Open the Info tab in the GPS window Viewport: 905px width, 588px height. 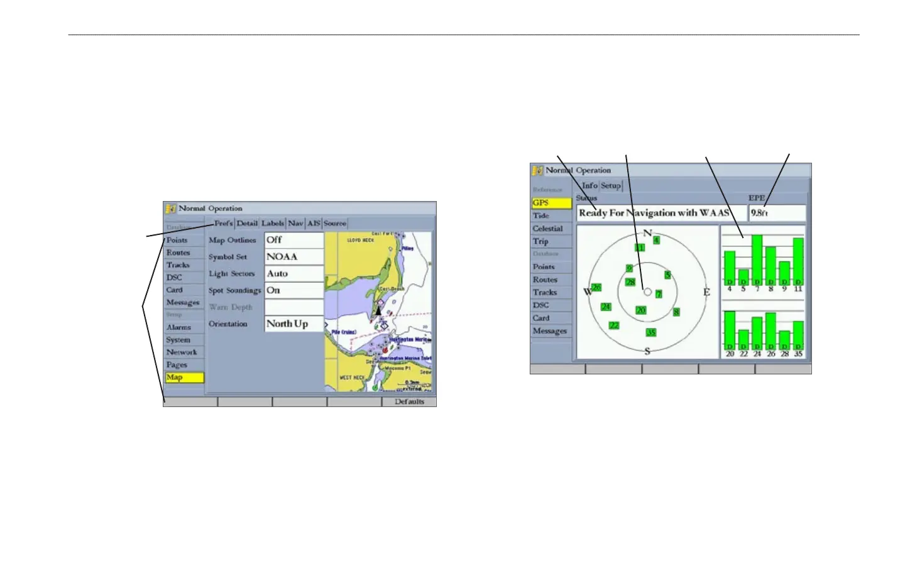click(x=590, y=185)
